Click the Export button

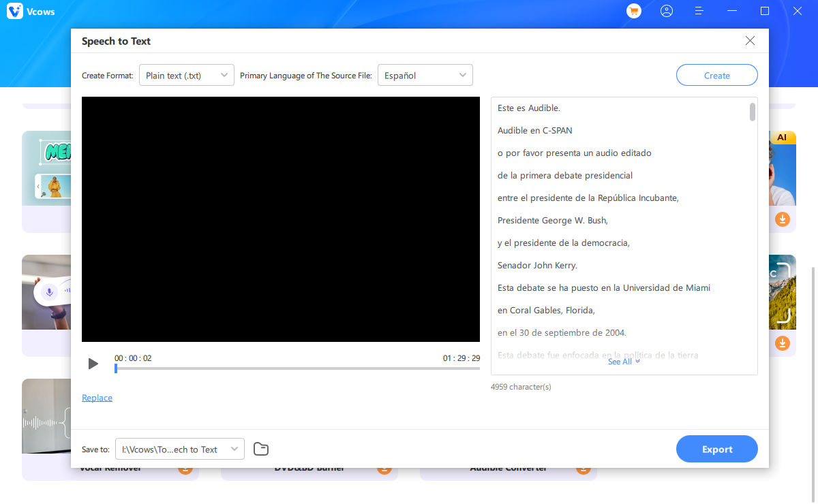717,450
